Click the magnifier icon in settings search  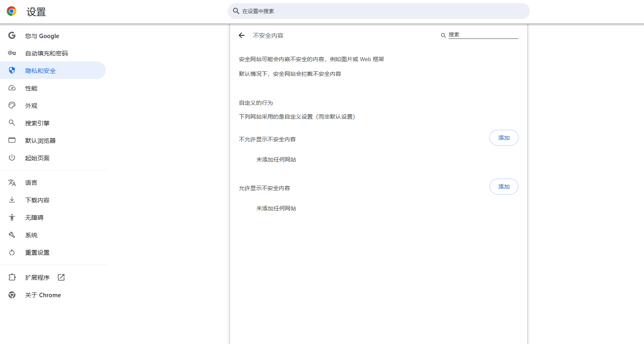(236, 11)
